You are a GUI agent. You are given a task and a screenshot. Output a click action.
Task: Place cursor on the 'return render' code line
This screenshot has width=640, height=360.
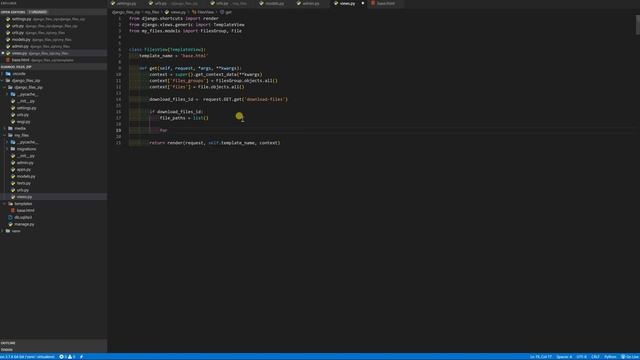tap(215, 143)
